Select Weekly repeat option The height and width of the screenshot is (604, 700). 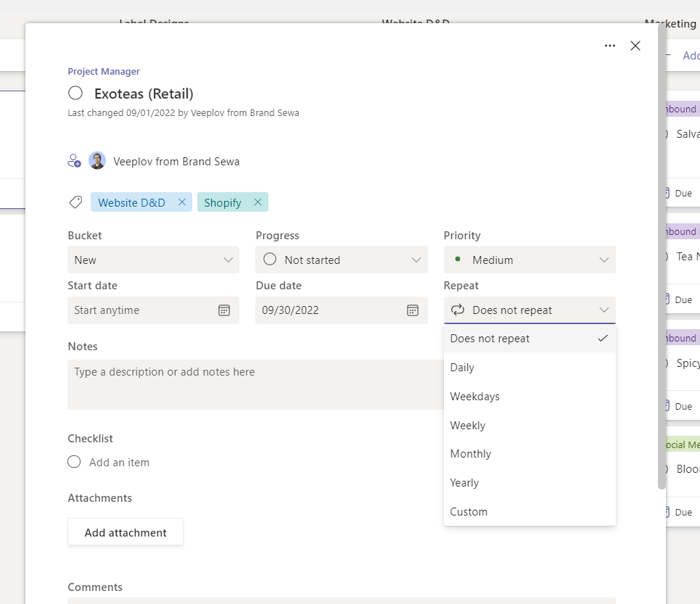click(x=468, y=426)
